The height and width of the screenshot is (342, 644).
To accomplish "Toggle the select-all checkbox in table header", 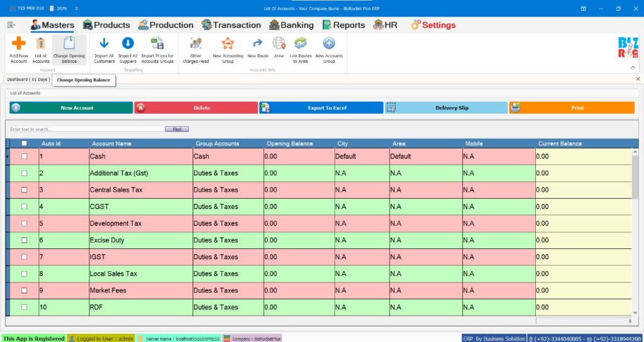I will (x=25, y=143).
